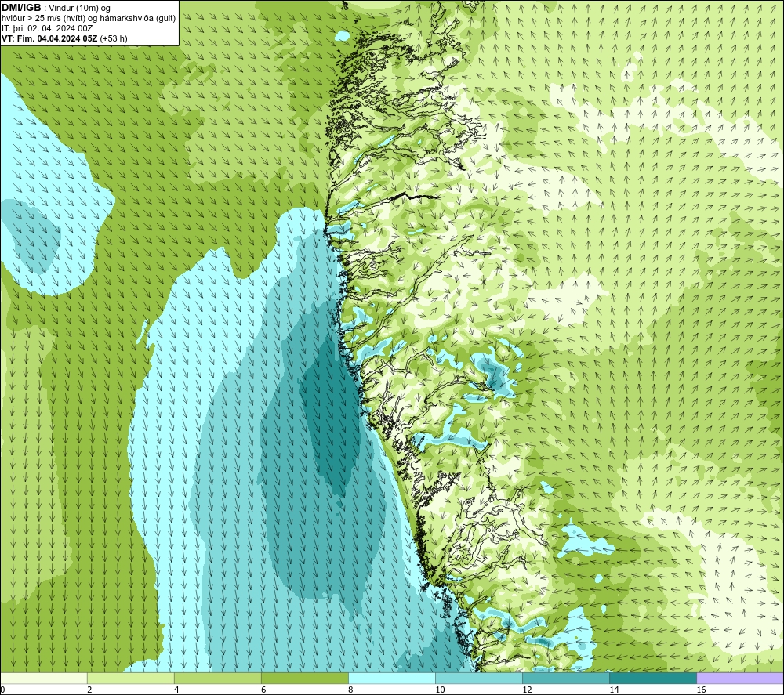Screen dimensions: 784x695
Task: Click the scale label '4'
Action: coord(176,690)
